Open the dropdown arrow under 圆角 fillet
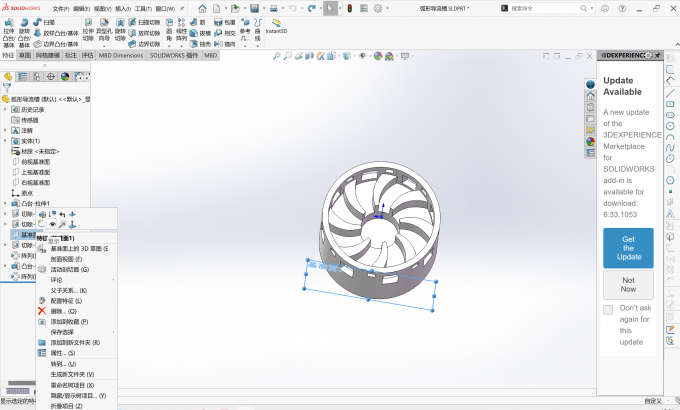Image resolution: width=680 pixels, height=410 pixels. [169, 45]
